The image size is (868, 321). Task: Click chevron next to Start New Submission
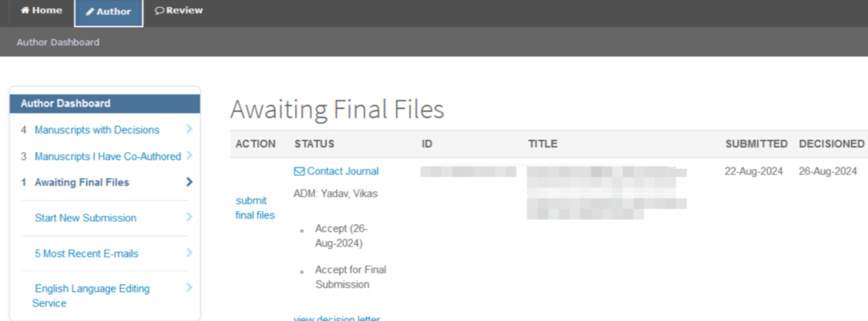point(190,217)
